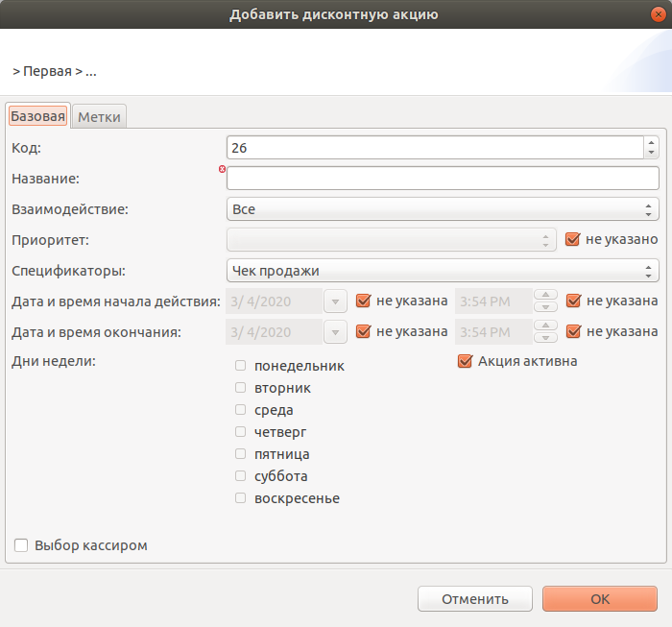Screen dimensions: 672x627
Task: Click the Отменить button
Action: [475, 599]
